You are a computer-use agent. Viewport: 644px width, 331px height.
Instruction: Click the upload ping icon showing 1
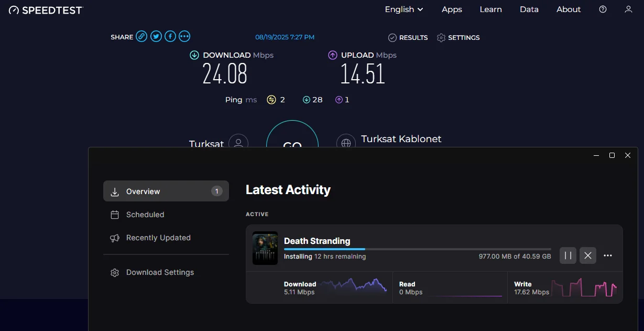(x=339, y=100)
